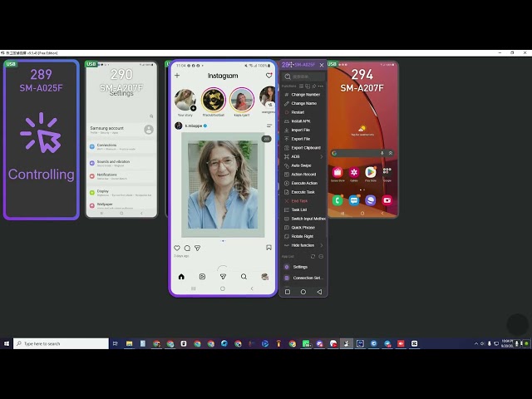Click the k.mbappe username

point(194,126)
